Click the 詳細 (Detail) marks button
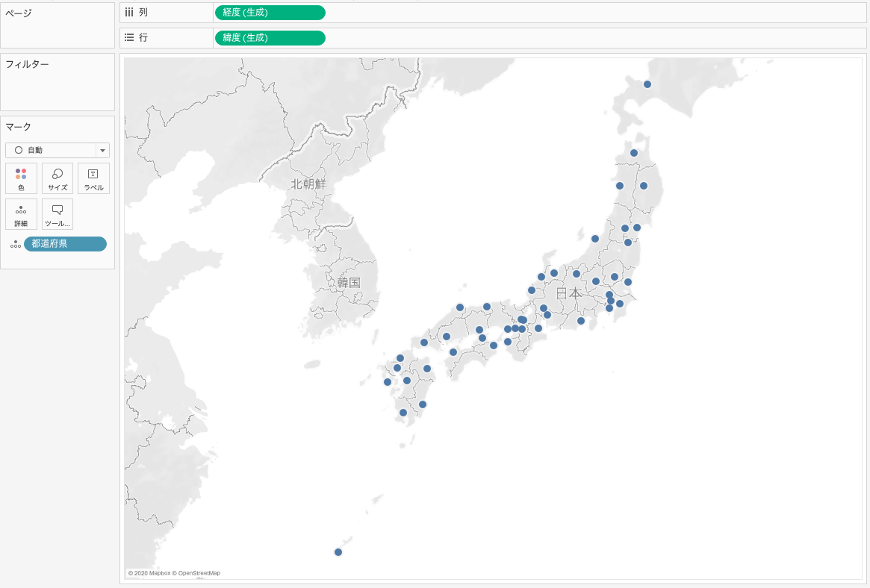This screenshot has width=870, height=588. coord(21,214)
